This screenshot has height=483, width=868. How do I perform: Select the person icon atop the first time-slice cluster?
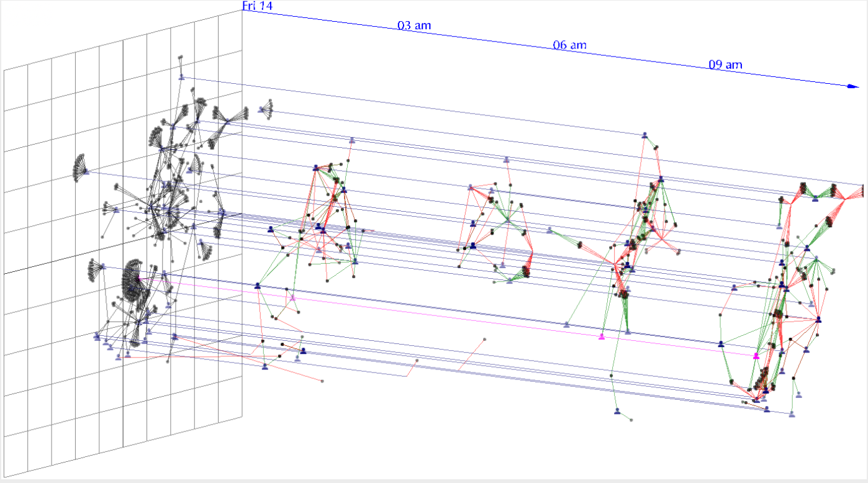pos(352,140)
